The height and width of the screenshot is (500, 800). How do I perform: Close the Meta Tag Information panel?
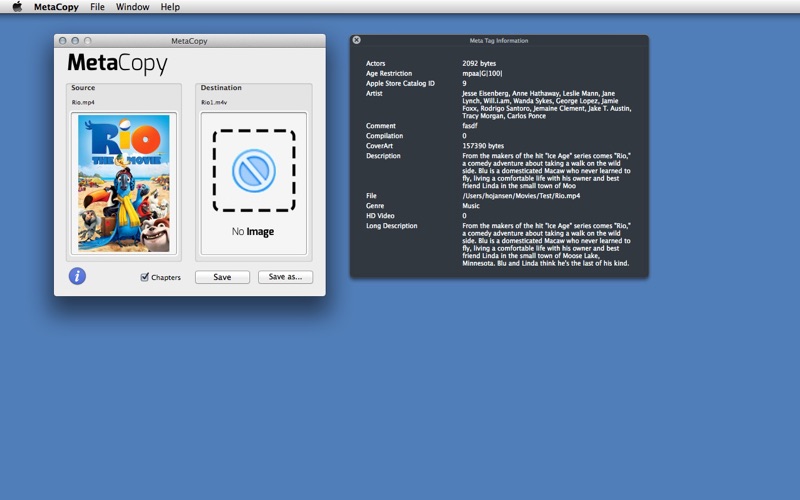coord(357,40)
